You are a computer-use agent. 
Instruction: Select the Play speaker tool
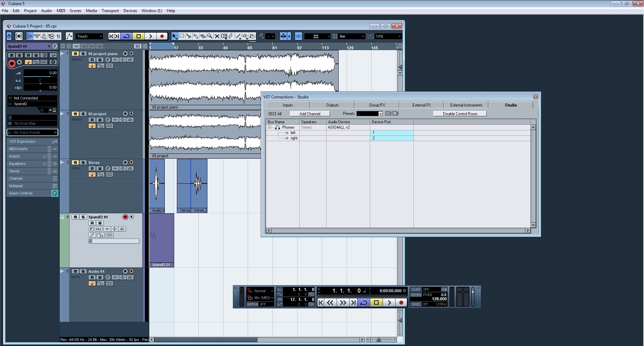tap(245, 36)
